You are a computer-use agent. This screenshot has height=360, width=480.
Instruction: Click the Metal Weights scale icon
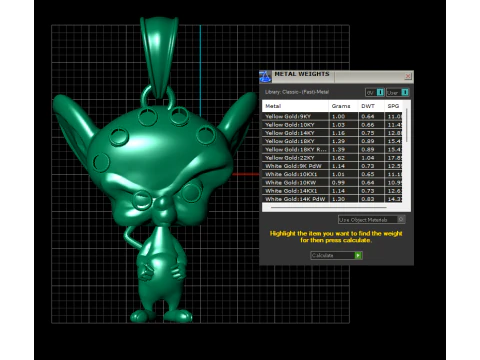tap(265, 77)
